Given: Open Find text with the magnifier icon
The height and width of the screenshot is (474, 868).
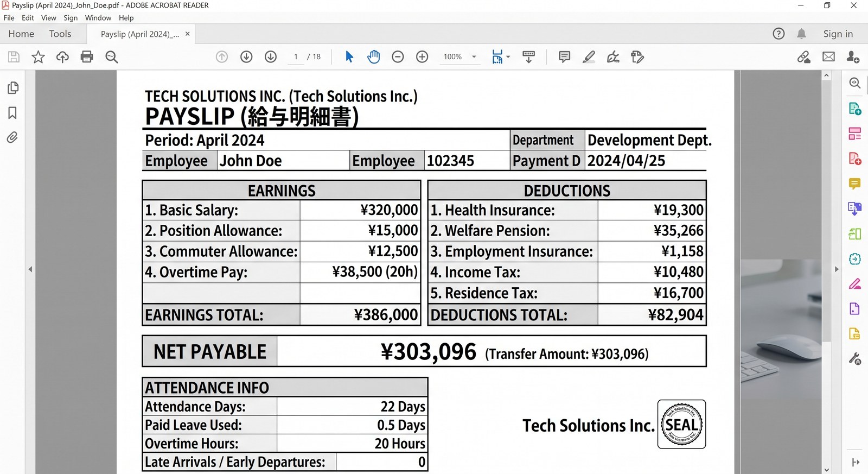Looking at the screenshot, I should point(112,57).
